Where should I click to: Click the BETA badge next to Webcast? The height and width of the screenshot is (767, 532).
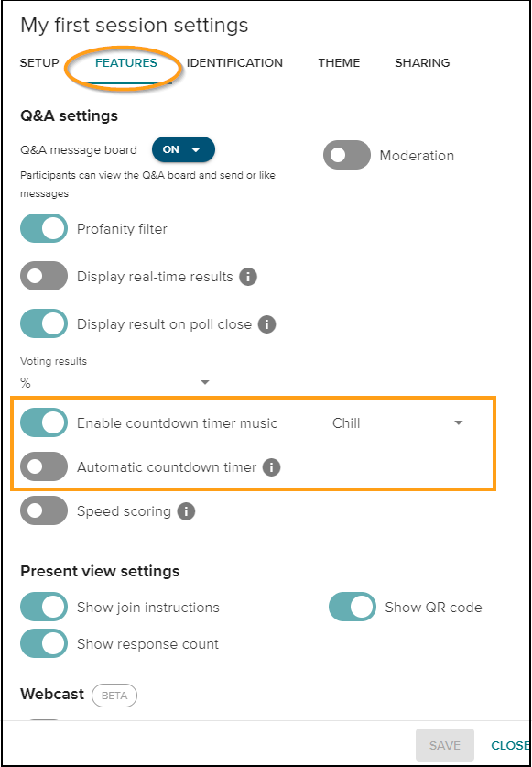(114, 696)
